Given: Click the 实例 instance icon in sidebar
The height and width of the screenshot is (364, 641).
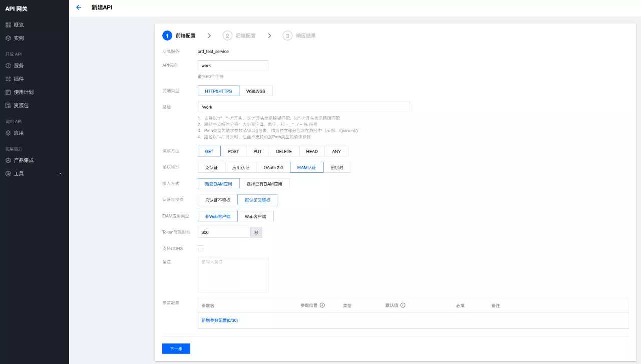Looking at the screenshot, I should point(8,38).
